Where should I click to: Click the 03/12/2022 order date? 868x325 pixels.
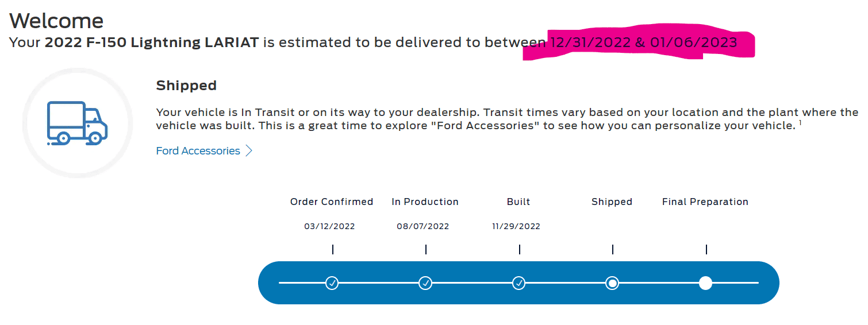(x=329, y=226)
